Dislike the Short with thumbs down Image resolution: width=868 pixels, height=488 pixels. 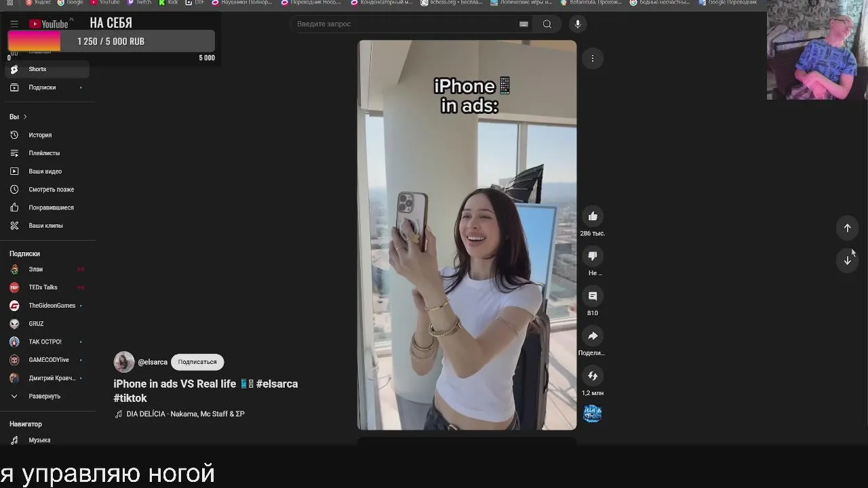click(593, 256)
